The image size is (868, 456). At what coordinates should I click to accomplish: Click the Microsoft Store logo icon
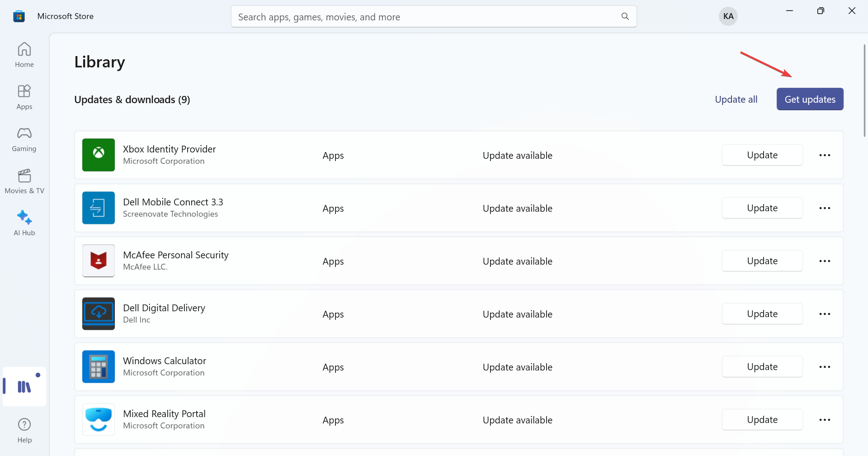(19, 16)
